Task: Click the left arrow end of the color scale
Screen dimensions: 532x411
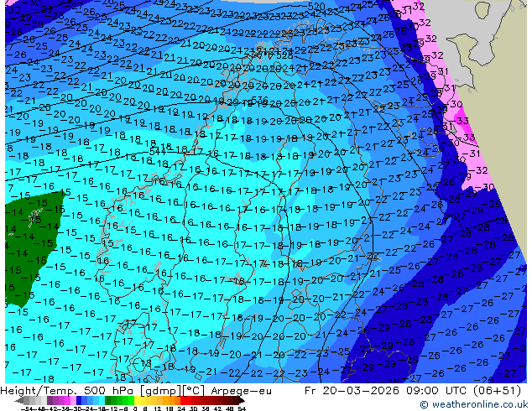Action: 19,401
